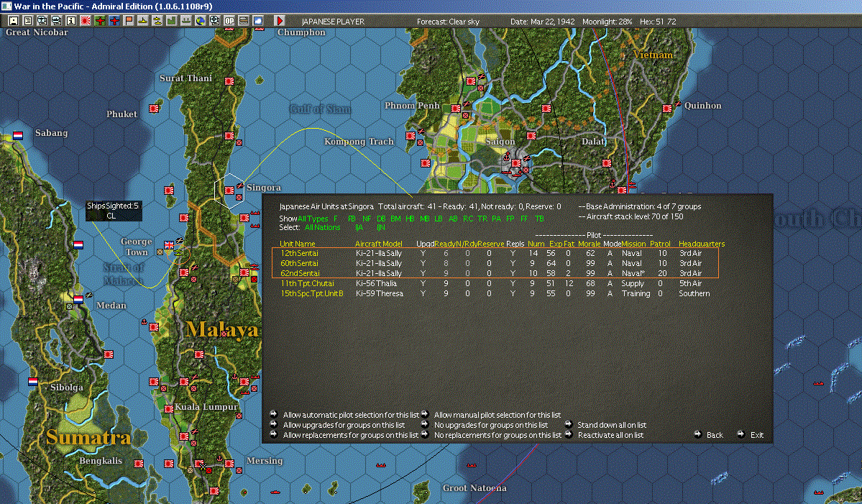The width and height of the screenshot is (862, 504).
Task: Toggle the RC recon filter
Action: (468, 219)
